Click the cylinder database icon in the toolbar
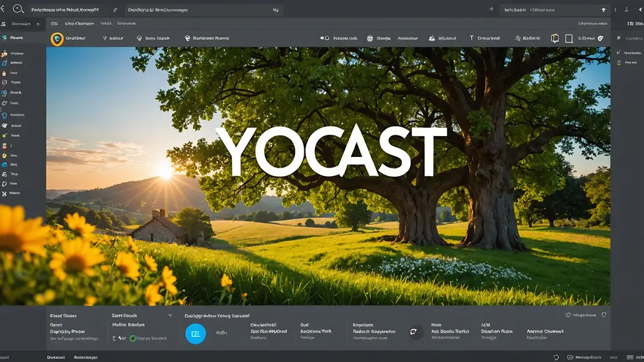The height and width of the screenshot is (362, 644). point(369,38)
